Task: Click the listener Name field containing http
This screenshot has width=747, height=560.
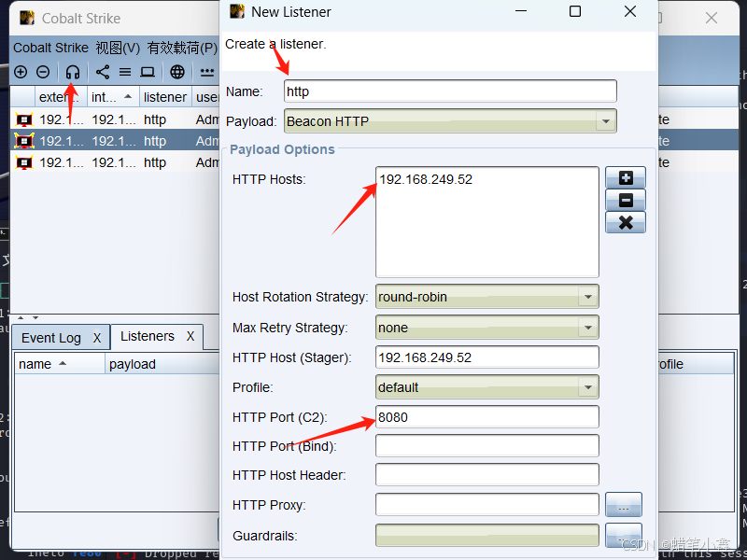Action: click(450, 91)
